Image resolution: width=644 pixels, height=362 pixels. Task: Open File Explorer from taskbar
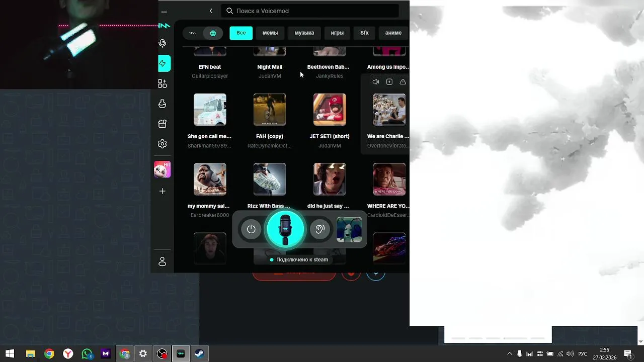(30, 354)
